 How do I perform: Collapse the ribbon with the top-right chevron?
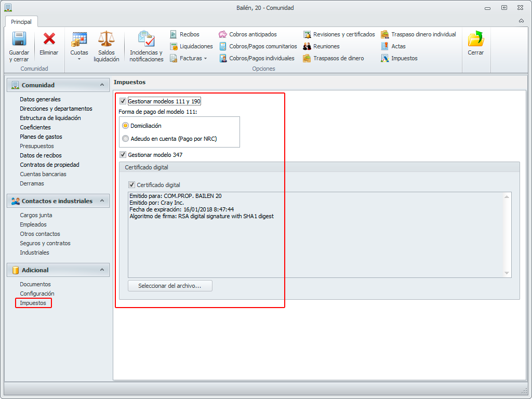point(521,21)
